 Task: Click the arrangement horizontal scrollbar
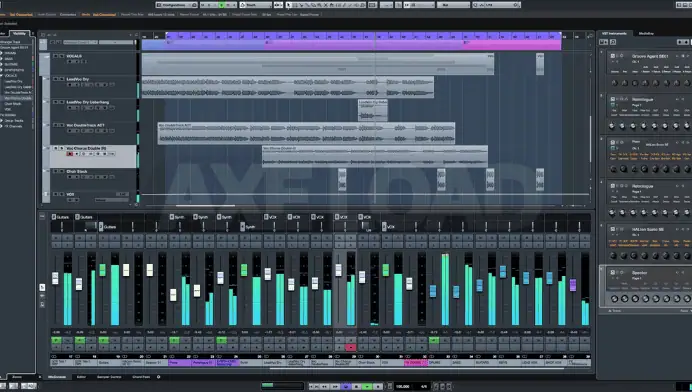pyautogui.click(x=205, y=205)
